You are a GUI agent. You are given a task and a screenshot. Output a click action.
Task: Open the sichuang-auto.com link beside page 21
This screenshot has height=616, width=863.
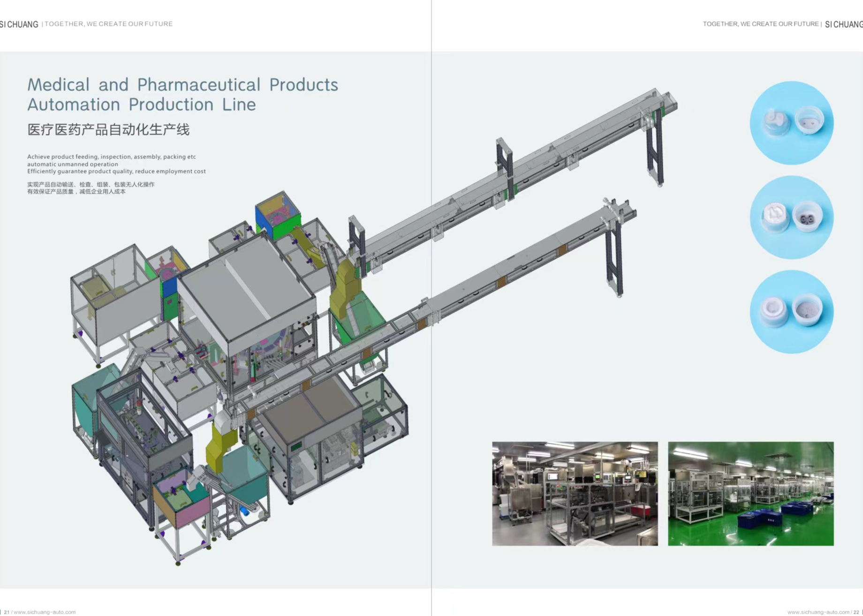(45, 612)
